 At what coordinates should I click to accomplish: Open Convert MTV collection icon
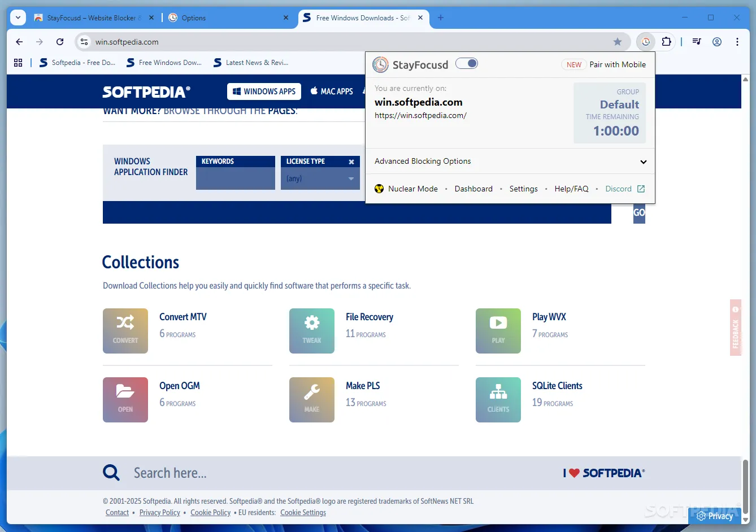tap(125, 331)
